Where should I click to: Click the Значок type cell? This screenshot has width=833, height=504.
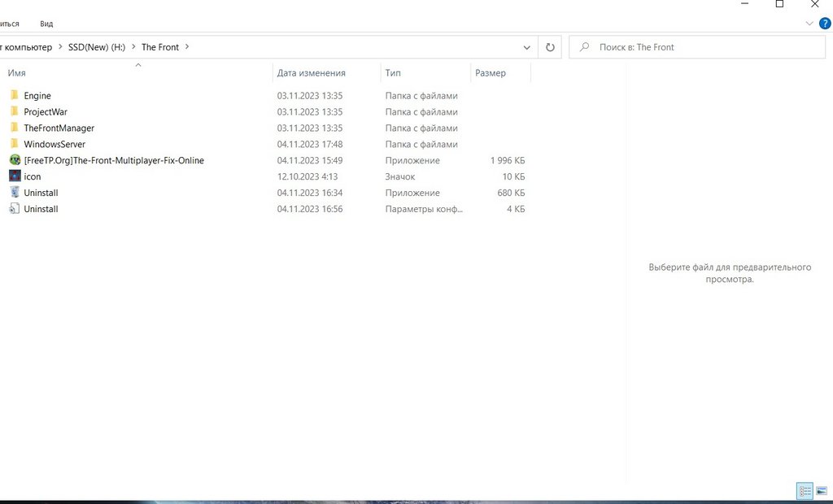pyautogui.click(x=400, y=176)
